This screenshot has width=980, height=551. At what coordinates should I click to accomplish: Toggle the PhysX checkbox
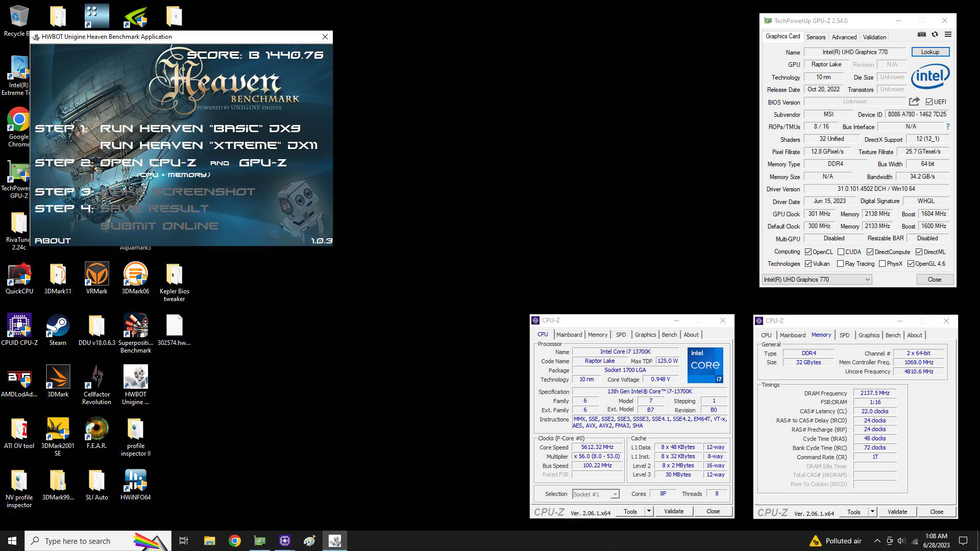(882, 264)
